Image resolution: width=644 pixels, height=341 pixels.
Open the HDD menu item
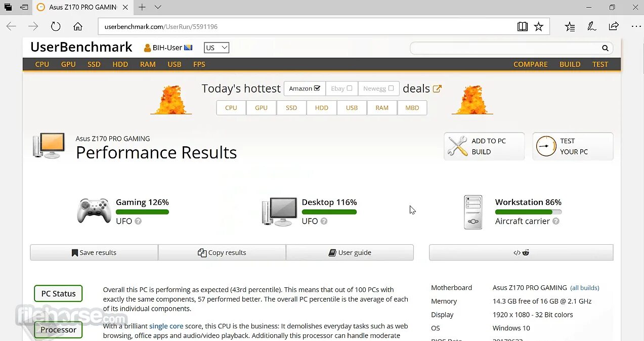[120, 64]
